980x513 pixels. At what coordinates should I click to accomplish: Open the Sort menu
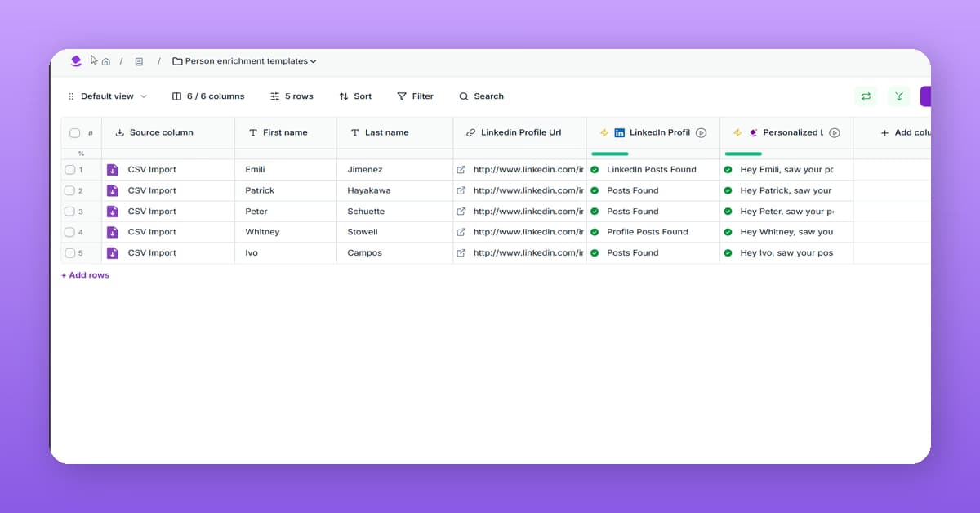[355, 96]
